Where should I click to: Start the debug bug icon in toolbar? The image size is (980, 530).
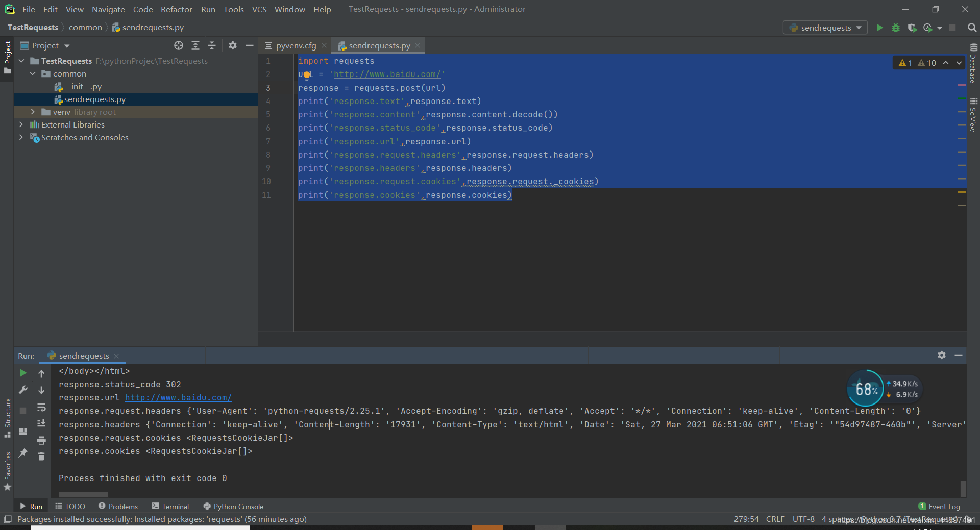895,28
